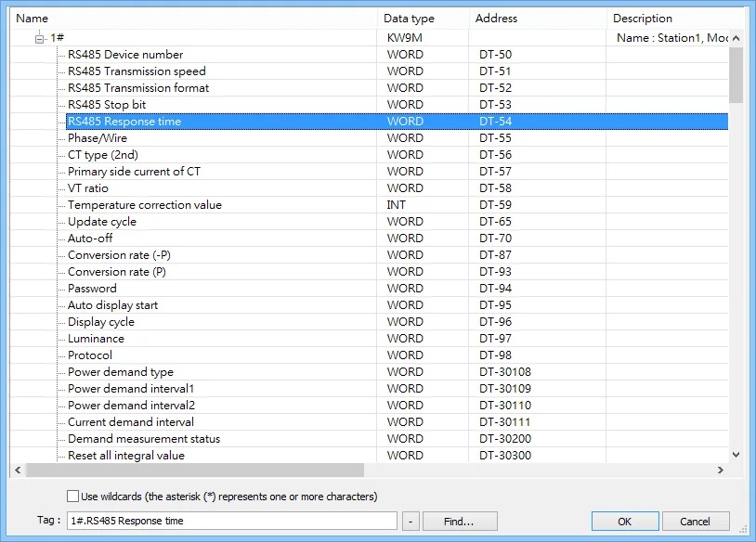The image size is (756, 542).
Task: Select Reset all integral value tag
Action: click(125, 456)
